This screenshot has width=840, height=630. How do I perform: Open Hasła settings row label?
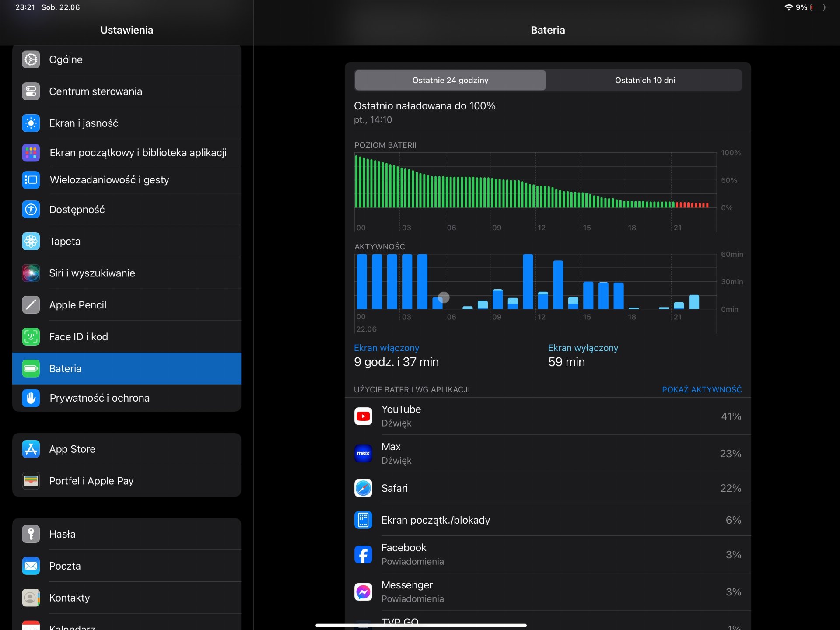point(62,534)
